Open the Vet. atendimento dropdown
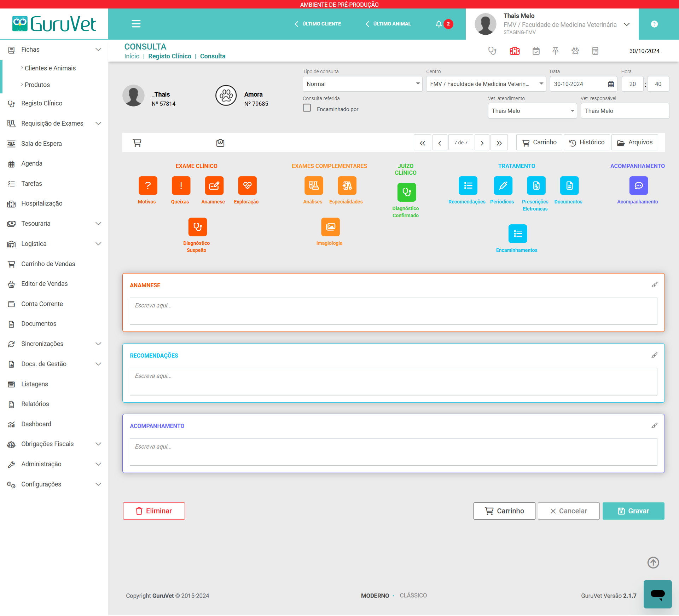This screenshot has height=616, width=679. point(532,111)
